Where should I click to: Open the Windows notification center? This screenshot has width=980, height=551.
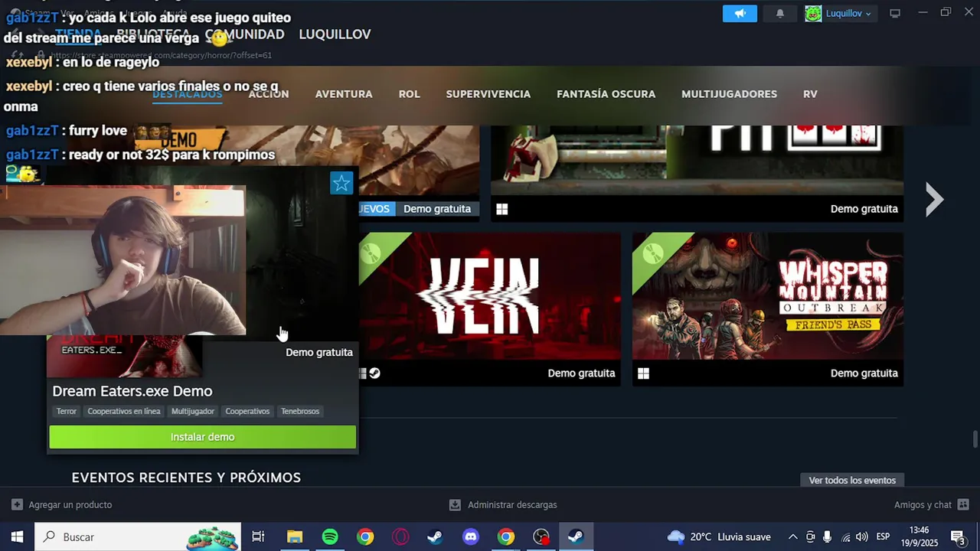(957, 537)
